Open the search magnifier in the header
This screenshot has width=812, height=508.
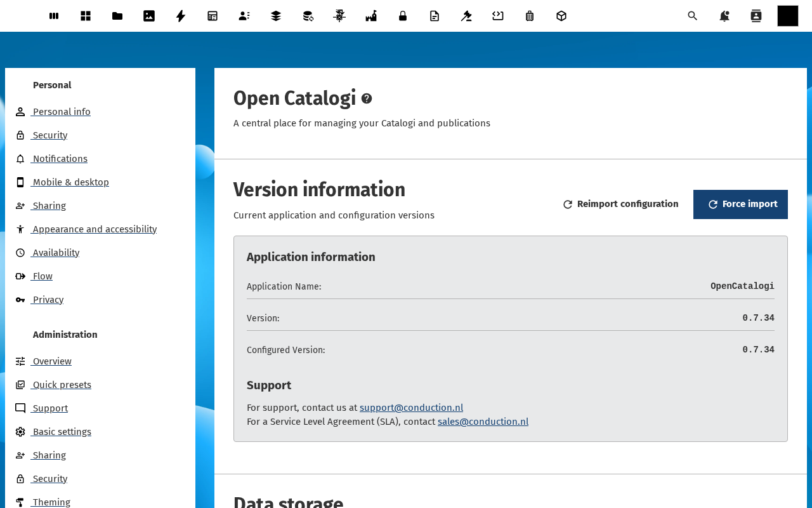point(693,16)
